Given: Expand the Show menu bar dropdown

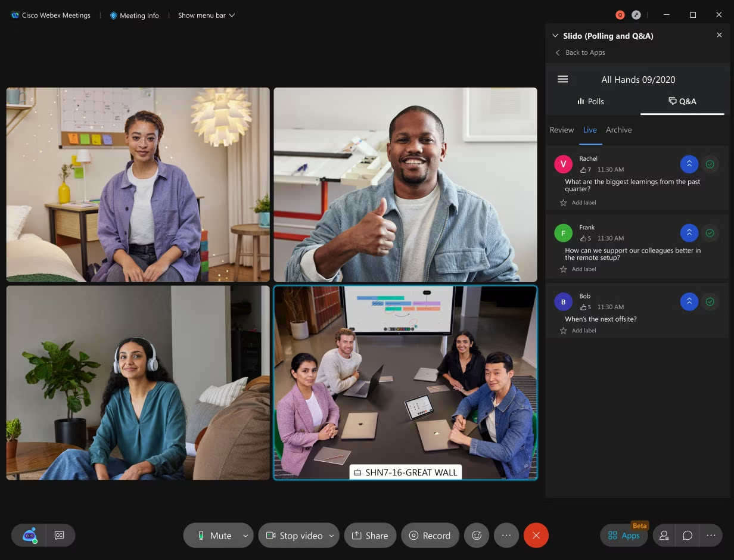Looking at the screenshot, I should point(206,15).
